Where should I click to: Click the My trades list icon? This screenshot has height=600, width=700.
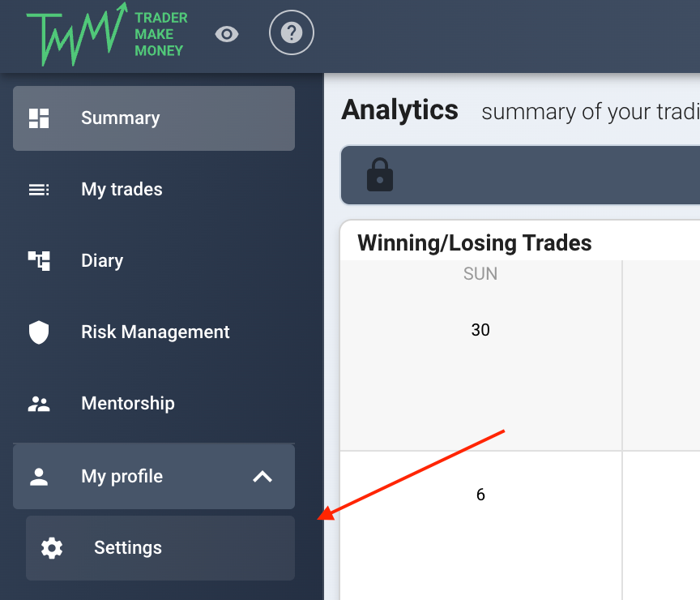39,190
